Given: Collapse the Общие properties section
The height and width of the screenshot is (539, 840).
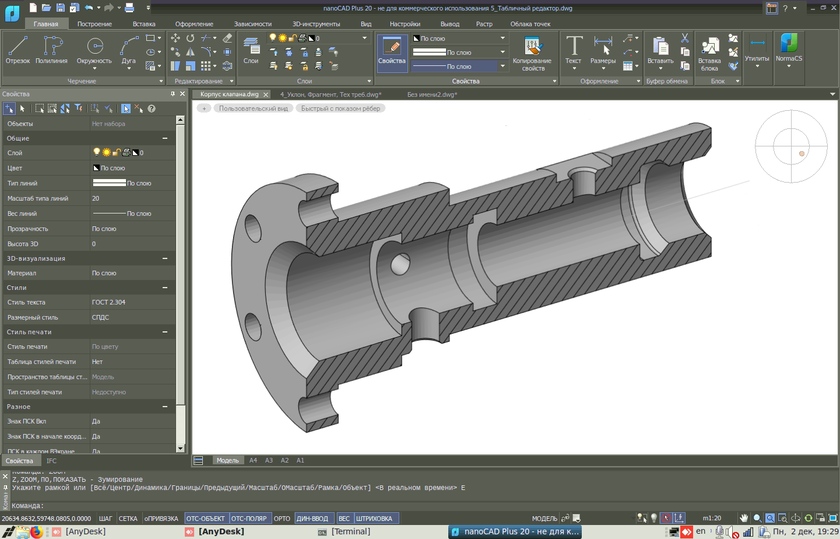Looking at the screenshot, I should (x=165, y=138).
